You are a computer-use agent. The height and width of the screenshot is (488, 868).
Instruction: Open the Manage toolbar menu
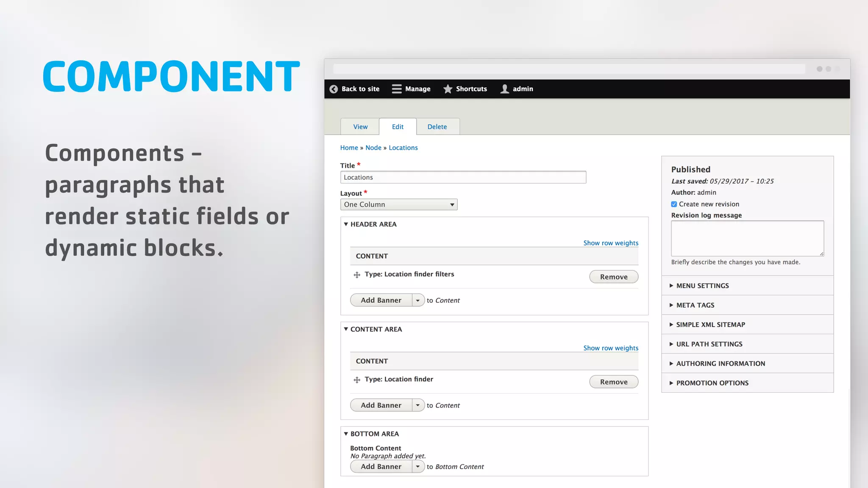[x=411, y=89]
